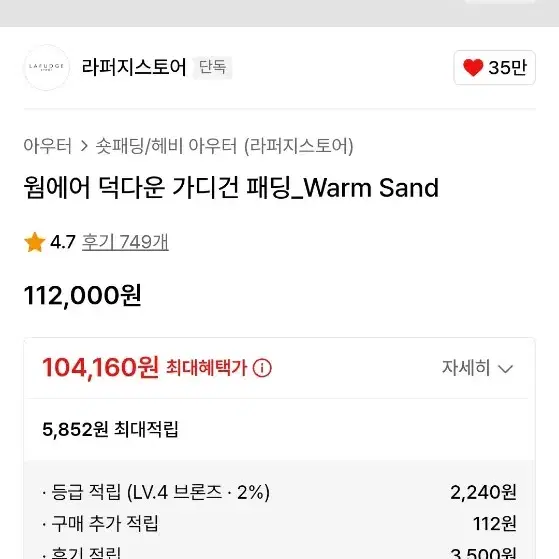This screenshot has width=559, height=559.
Task: Click the yellow star rating icon
Action: coord(35,242)
